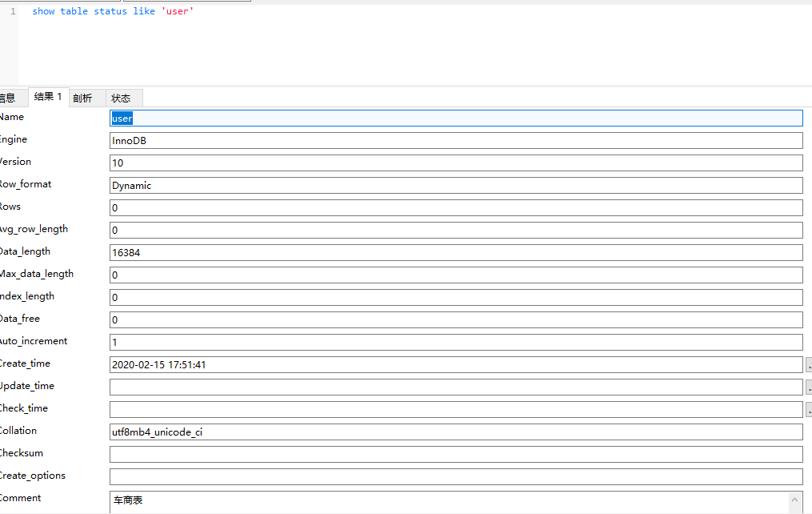Click the empty Update_time field
This screenshot has height=514, width=812.
tap(456, 387)
